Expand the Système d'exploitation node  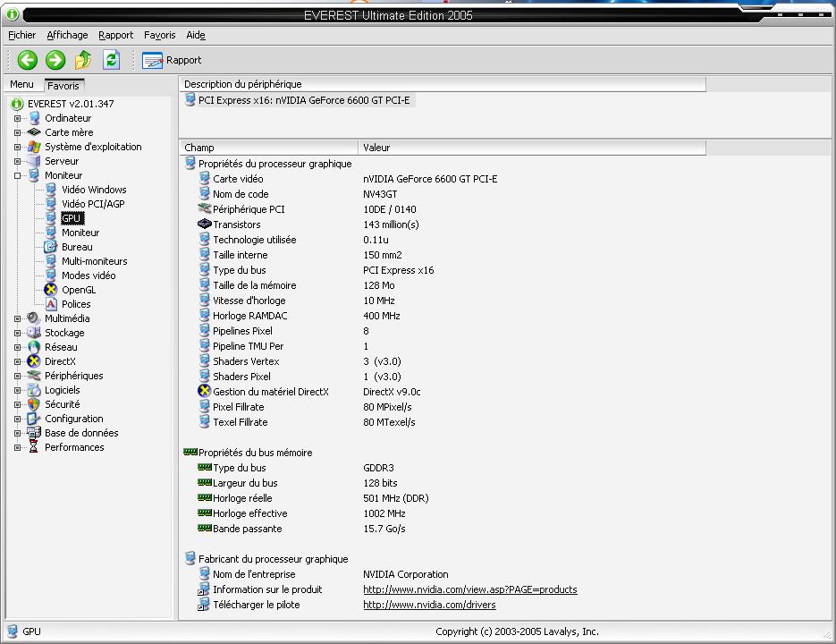[x=18, y=147]
